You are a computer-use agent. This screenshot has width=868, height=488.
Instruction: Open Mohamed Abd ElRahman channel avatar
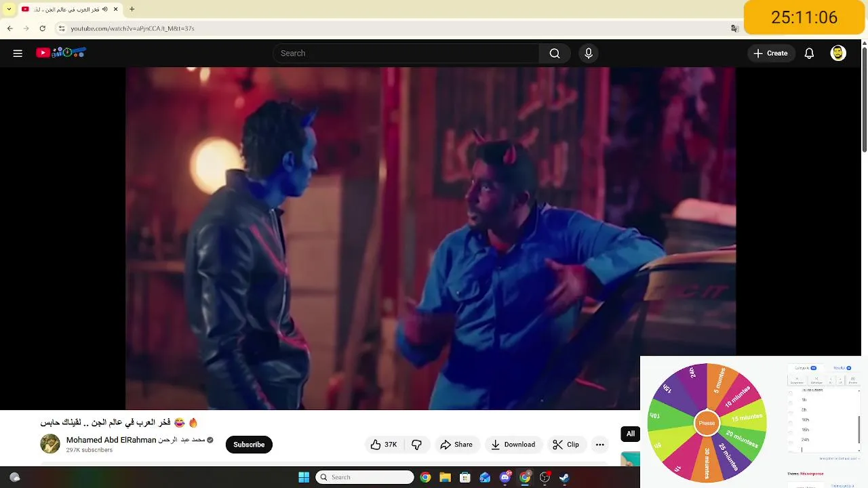tap(50, 444)
